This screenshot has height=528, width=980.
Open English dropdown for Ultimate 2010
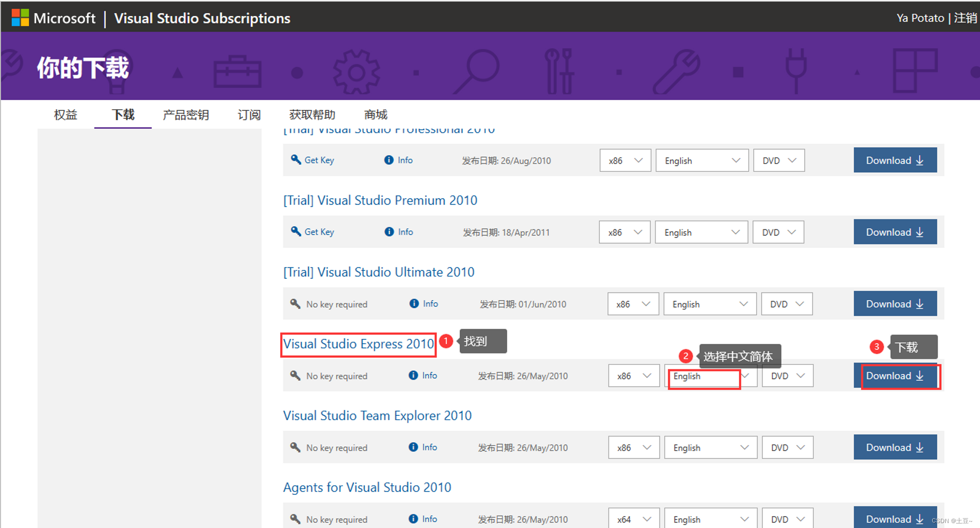(x=710, y=304)
